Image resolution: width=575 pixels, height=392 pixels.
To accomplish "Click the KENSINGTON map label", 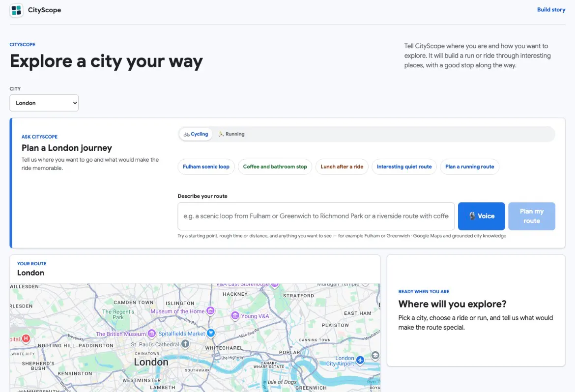I will [75, 374].
